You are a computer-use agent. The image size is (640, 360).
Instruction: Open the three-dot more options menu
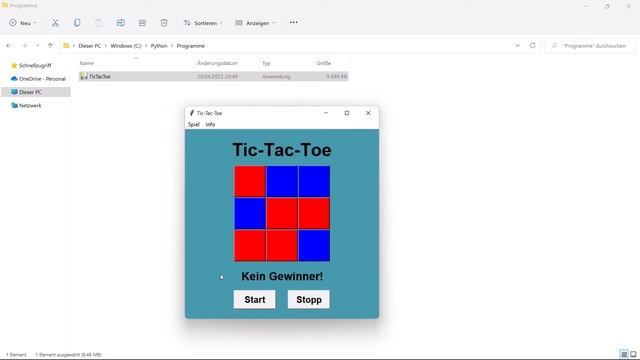[293, 22]
